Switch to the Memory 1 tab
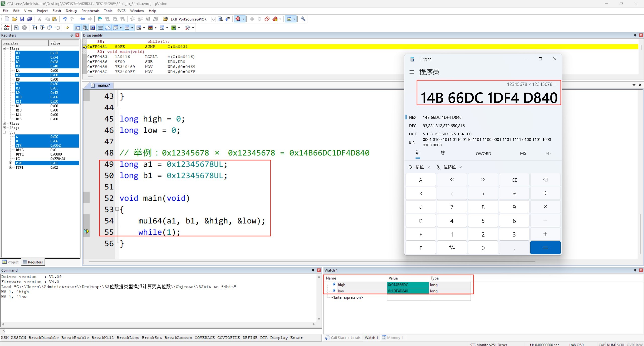 pos(392,338)
